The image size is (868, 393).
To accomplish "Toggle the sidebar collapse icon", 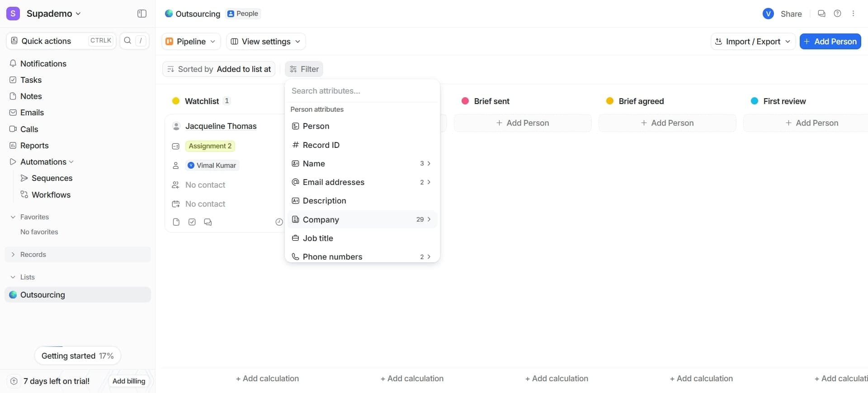I will pyautogui.click(x=142, y=14).
